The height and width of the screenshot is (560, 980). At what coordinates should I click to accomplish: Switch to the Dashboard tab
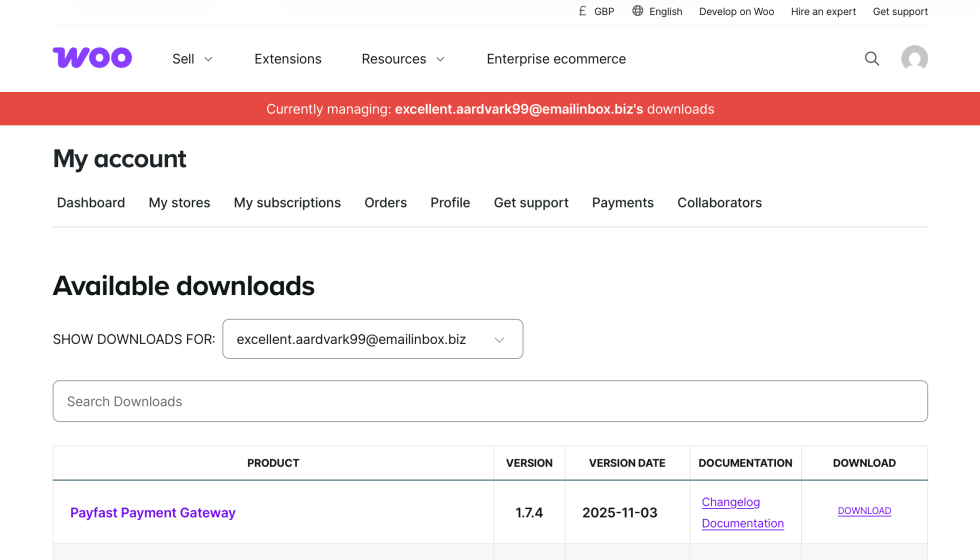(x=91, y=203)
